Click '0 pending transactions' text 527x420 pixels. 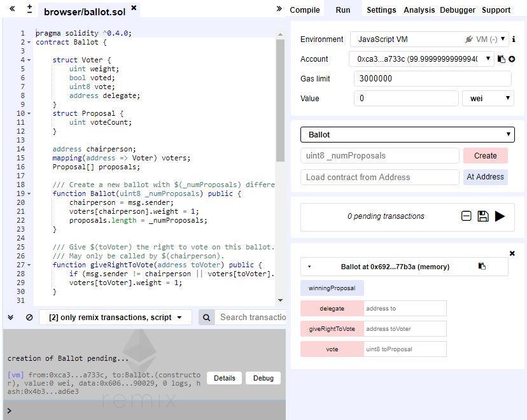[386, 216]
